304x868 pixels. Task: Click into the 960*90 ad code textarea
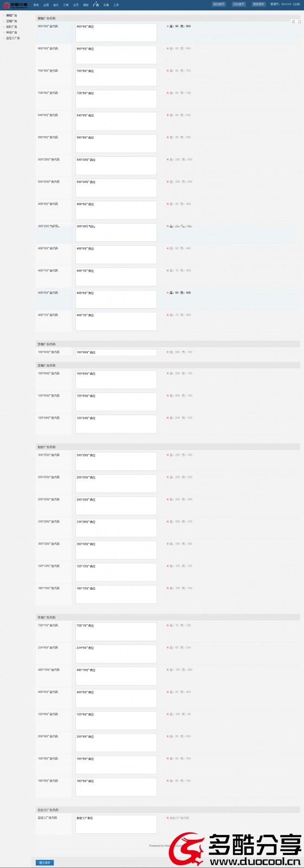[116, 33]
